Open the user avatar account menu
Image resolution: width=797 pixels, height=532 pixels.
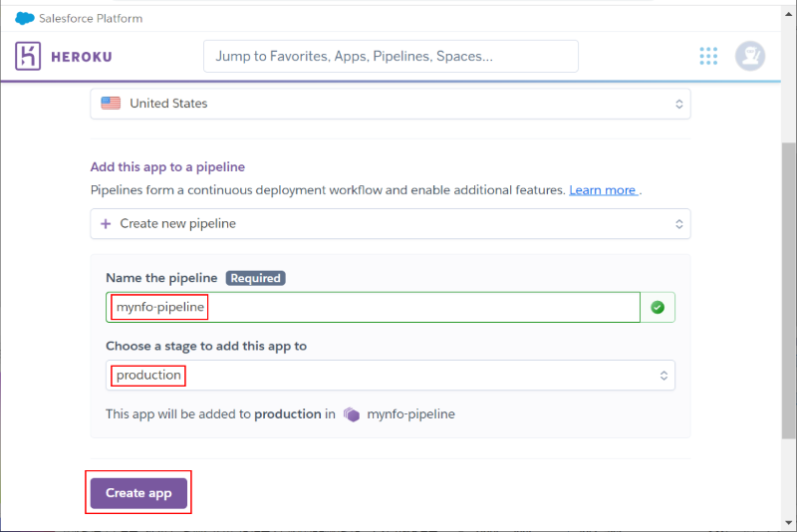[750, 56]
